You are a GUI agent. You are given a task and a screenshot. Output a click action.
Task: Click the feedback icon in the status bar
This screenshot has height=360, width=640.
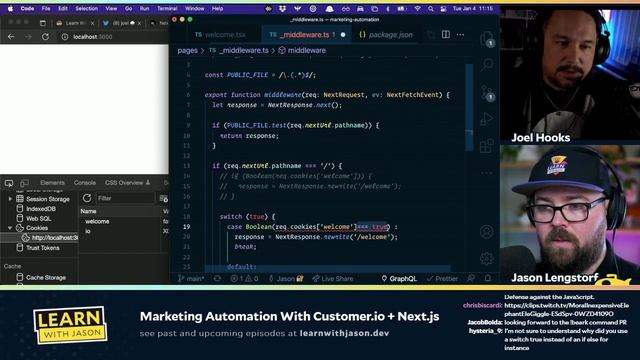click(x=471, y=278)
